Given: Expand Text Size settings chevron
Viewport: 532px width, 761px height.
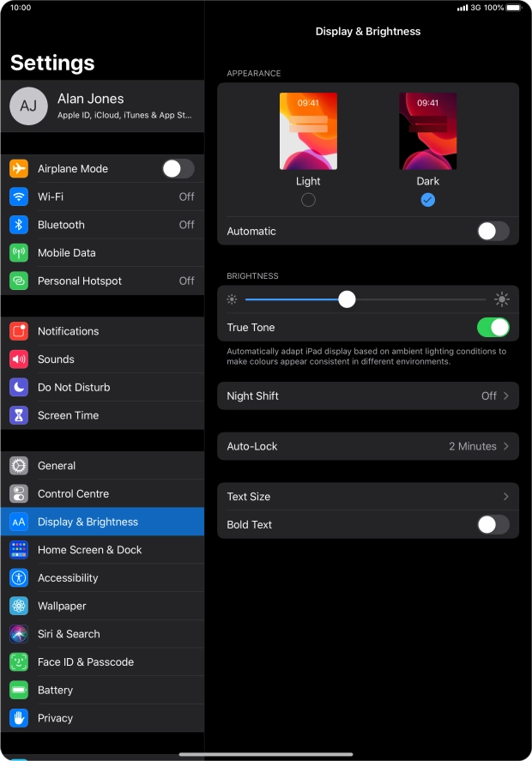Looking at the screenshot, I should (505, 497).
